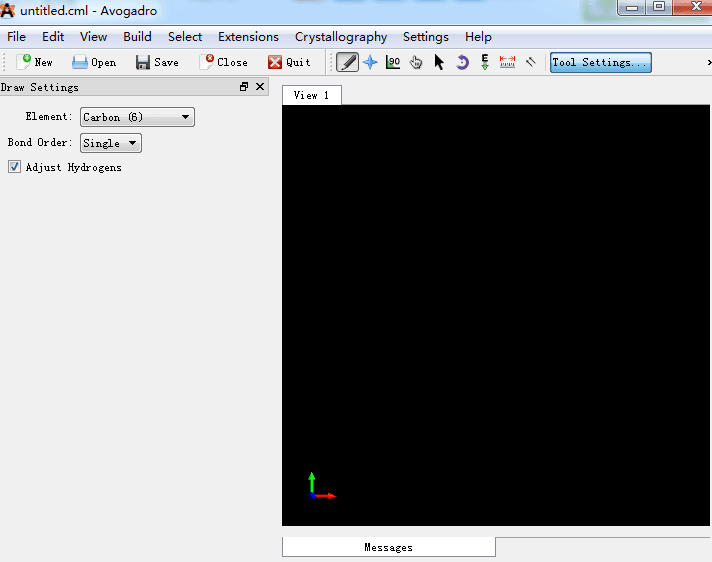Viewport: 712px width, 562px height.
Task: Click the Messages panel tab
Action: click(388, 547)
